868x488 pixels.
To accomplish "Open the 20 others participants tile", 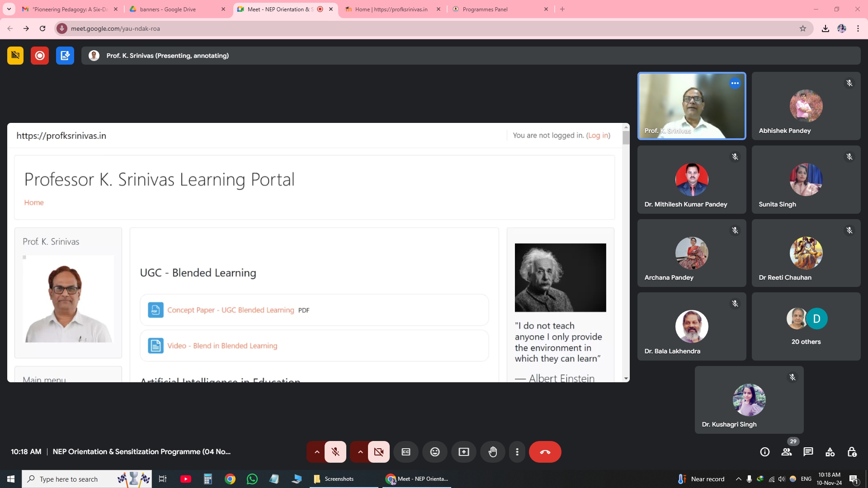I will 806,326.
